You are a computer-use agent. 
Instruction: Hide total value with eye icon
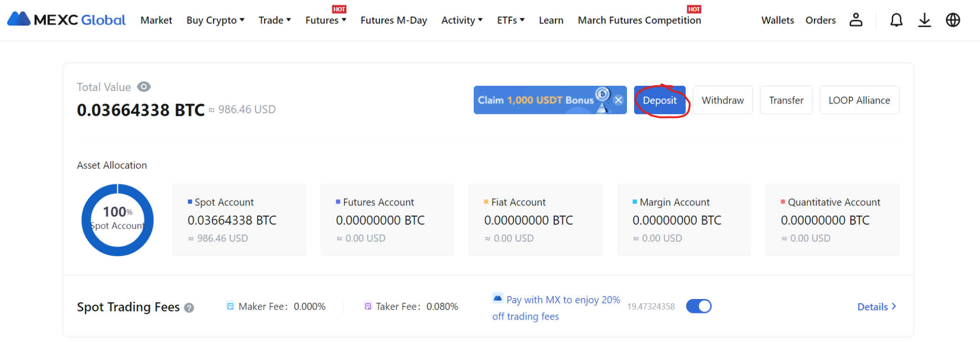click(144, 87)
